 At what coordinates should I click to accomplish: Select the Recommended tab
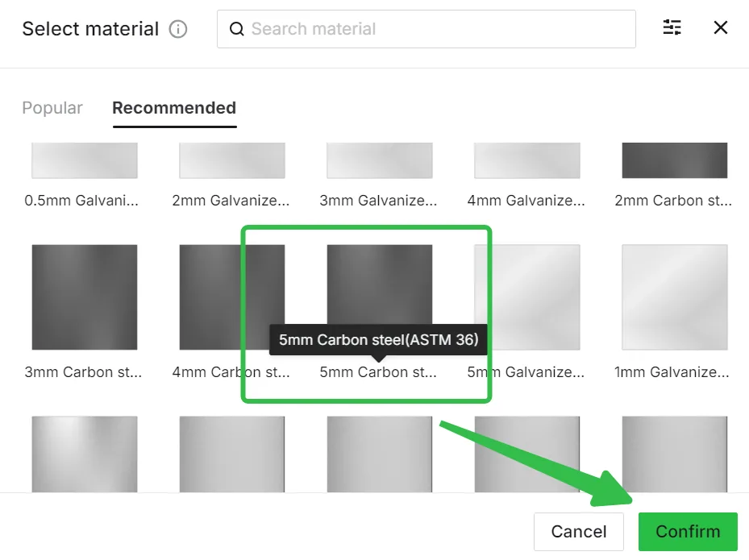(x=174, y=108)
